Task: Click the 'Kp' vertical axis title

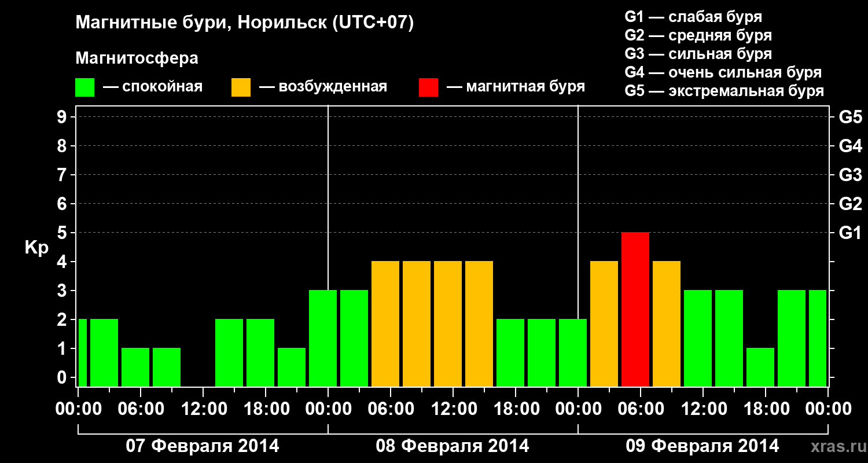Action: [x=36, y=248]
